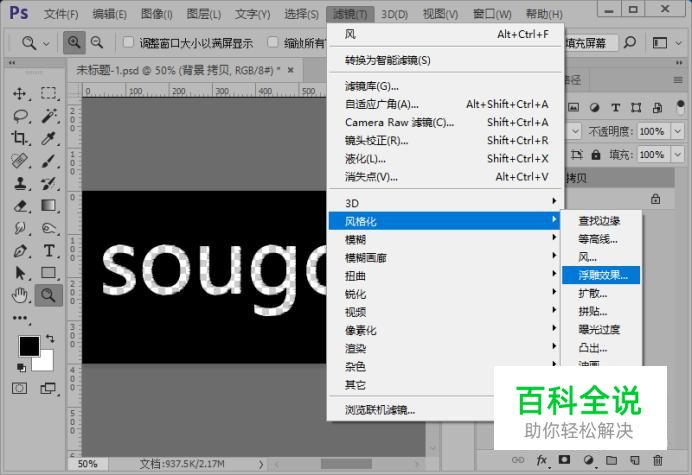
Task: Select the Eyedropper tool
Action: pyautogui.click(x=49, y=138)
